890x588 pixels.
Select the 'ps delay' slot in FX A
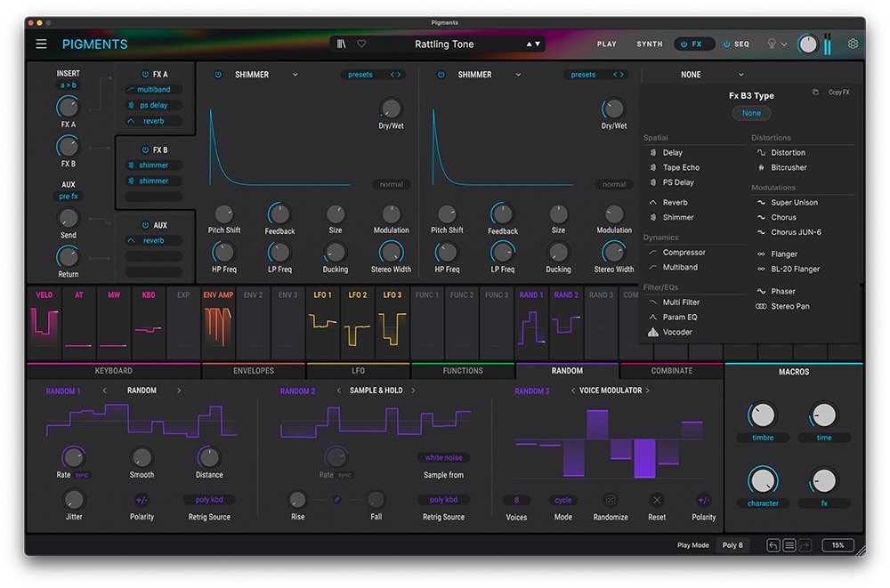tap(153, 105)
